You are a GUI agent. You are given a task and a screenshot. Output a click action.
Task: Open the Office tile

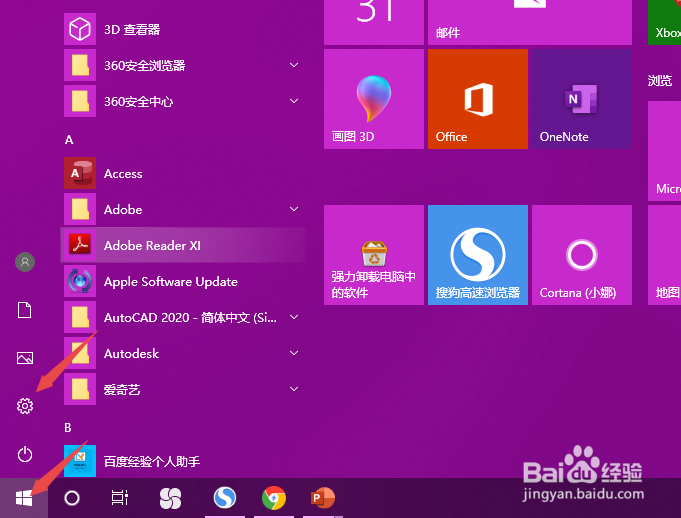[x=478, y=99]
